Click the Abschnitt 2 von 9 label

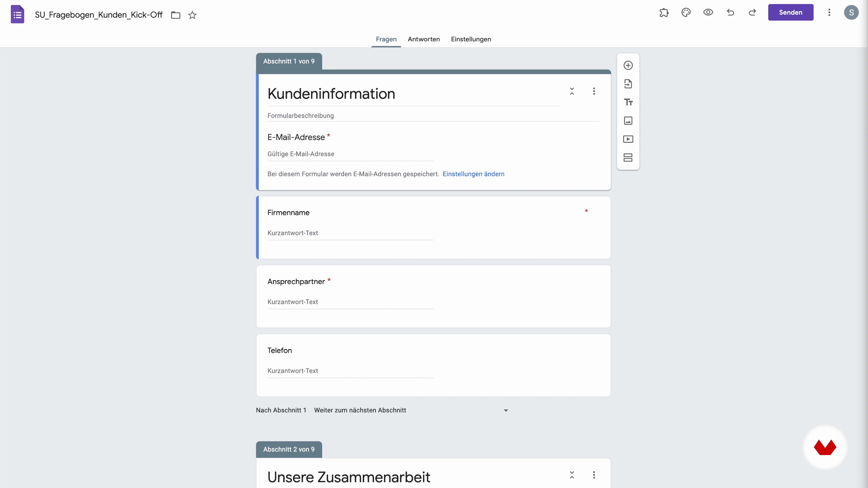[289, 449]
